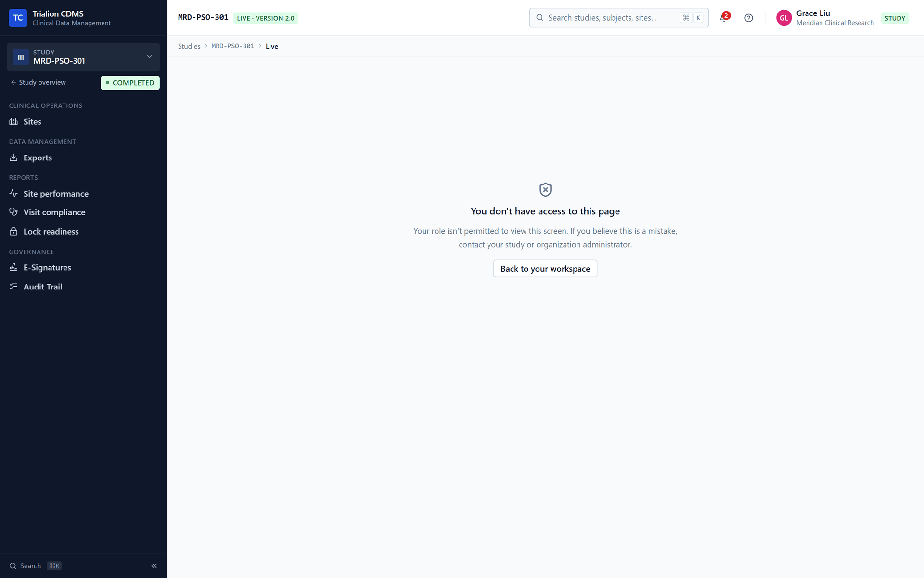Click the help question mark icon
The image size is (924, 578).
[748, 18]
